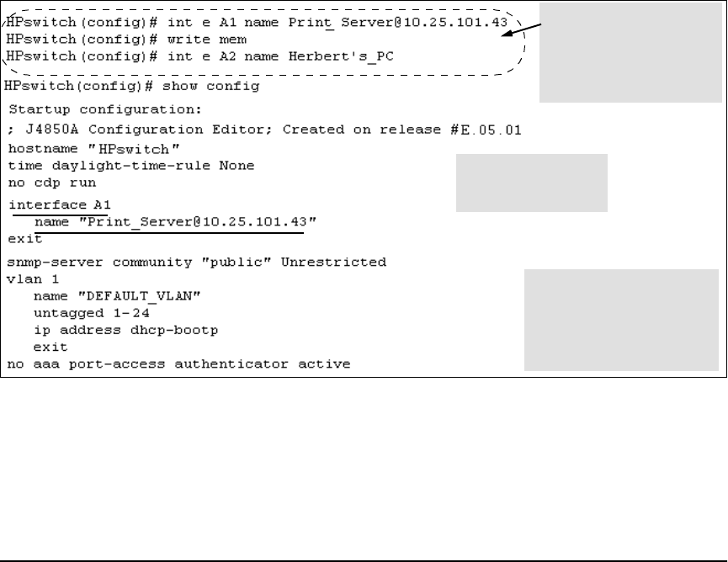The width and height of the screenshot is (728, 562).
Task: Click the gray callout box beside vlan section
Action: [621, 321]
